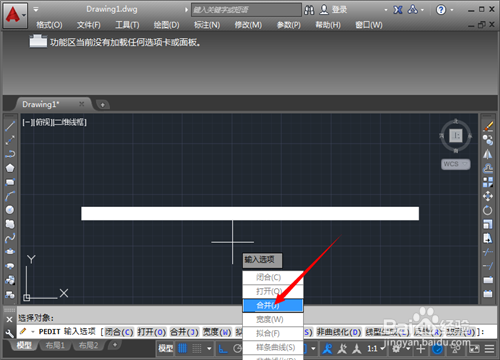The width and height of the screenshot is (500, 360).
Task: Select the Arc draw tool
Action: tap(10, 196)
